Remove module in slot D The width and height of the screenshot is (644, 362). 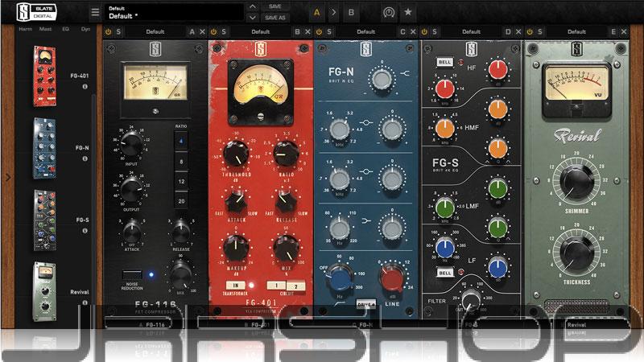click(518, 31)
